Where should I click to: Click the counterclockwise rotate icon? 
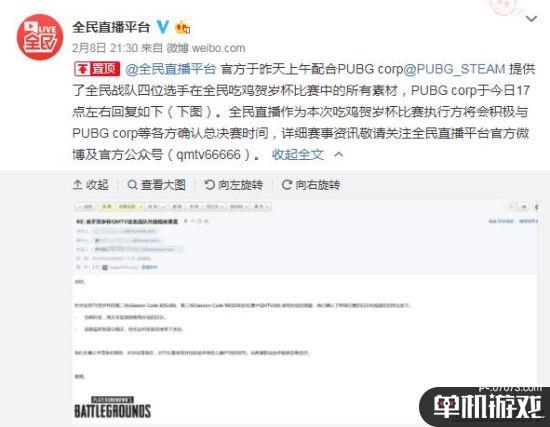click(209, 185)
